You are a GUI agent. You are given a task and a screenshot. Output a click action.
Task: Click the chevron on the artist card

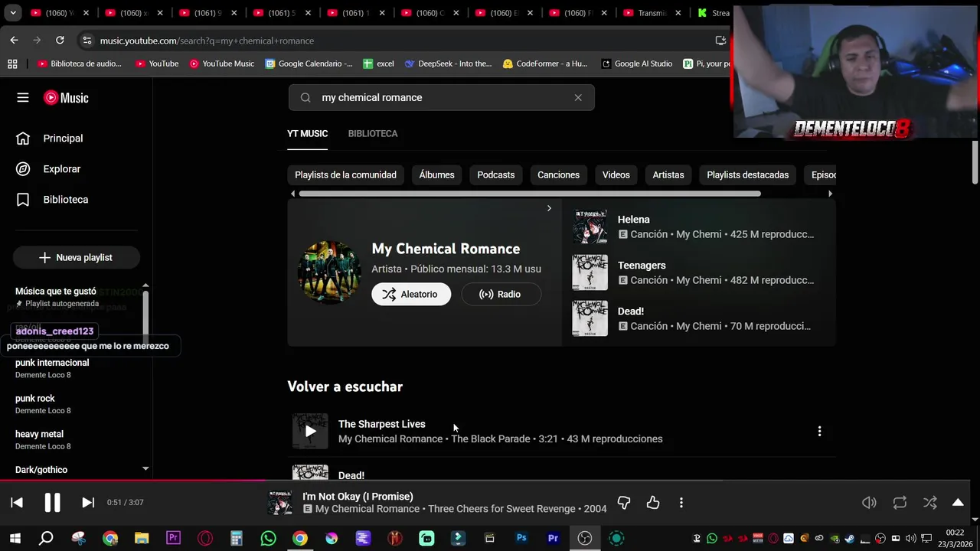click(x=549, y=208)
